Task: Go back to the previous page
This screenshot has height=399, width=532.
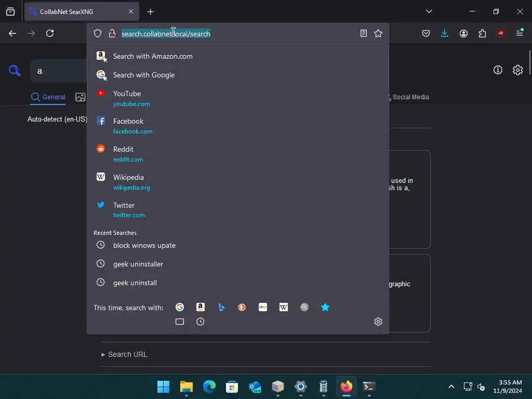Action: (12, 33)
